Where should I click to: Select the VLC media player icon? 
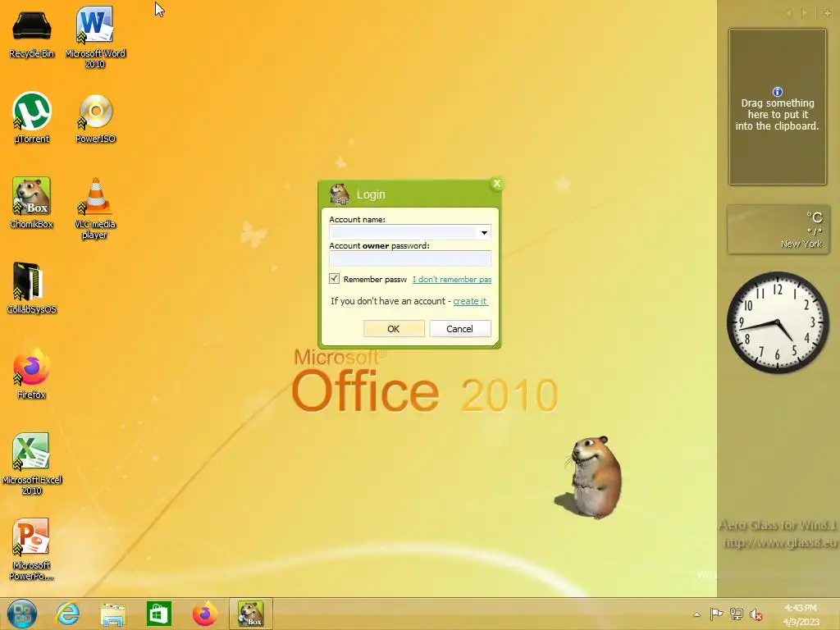tap(95, 208)
